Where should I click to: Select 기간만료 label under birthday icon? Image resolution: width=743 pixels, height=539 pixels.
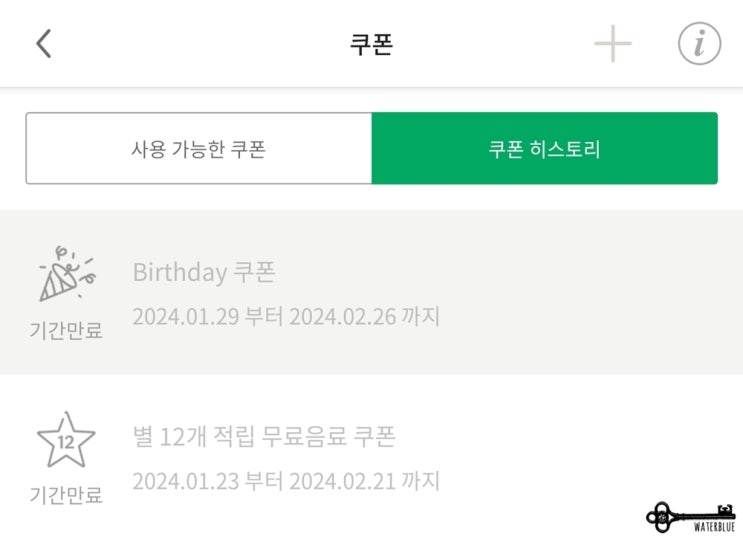(66, 330)
